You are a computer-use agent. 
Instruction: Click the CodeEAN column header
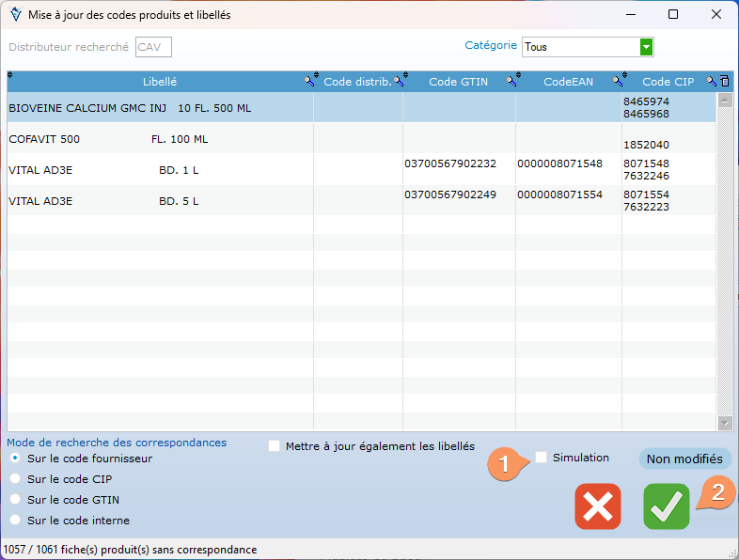pos(568,82)
